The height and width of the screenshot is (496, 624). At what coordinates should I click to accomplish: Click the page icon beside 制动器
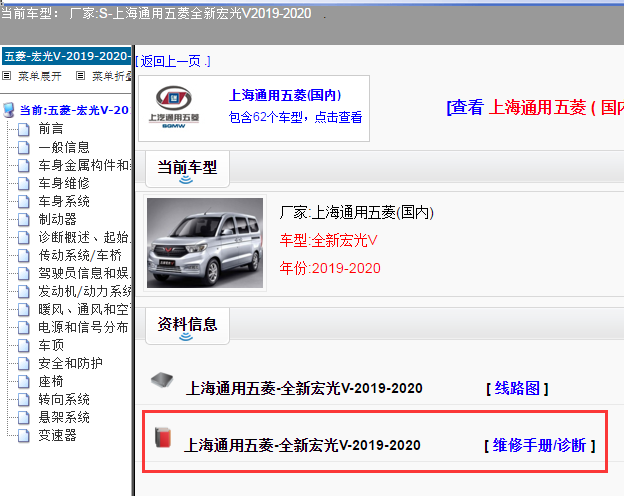(23, 220)
